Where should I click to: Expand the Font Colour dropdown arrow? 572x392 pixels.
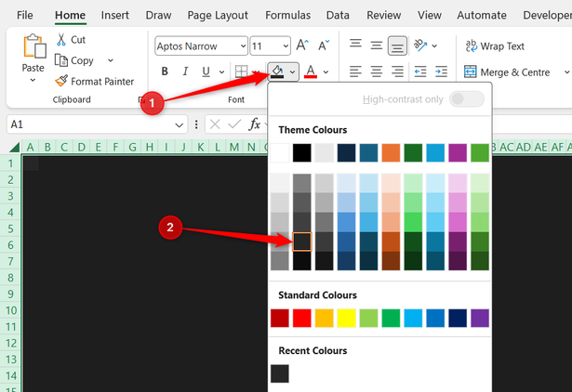pyautogui.click(x=326, y=72)
